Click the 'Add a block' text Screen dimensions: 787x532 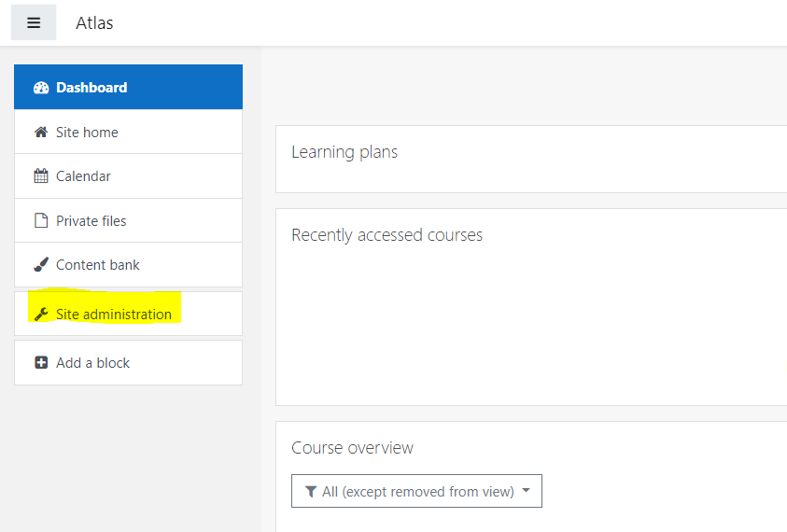click(x=92, y=363)
